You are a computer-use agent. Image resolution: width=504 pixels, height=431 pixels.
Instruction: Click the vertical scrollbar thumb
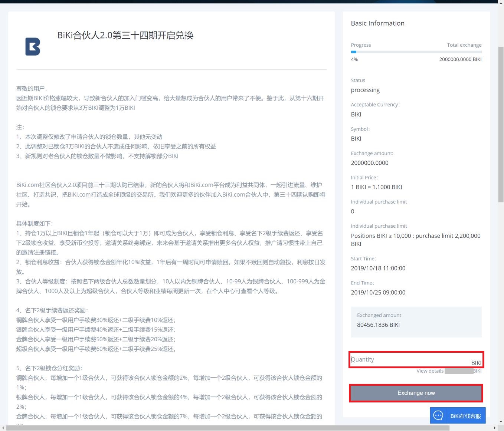click(x=501, y=124)
